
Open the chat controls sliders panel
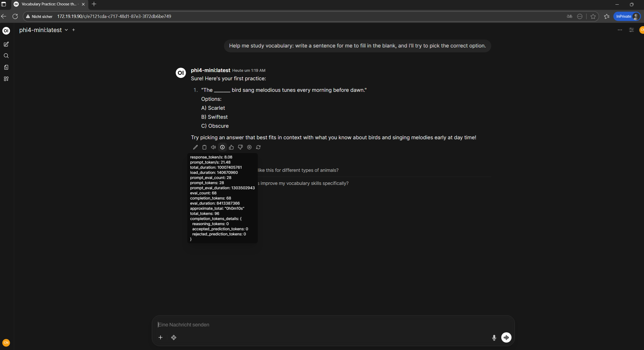tap(631, 30)
